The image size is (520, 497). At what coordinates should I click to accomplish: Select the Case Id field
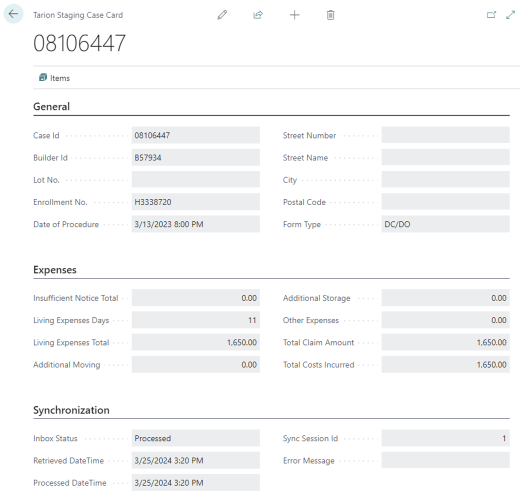[x=196, y=135]
